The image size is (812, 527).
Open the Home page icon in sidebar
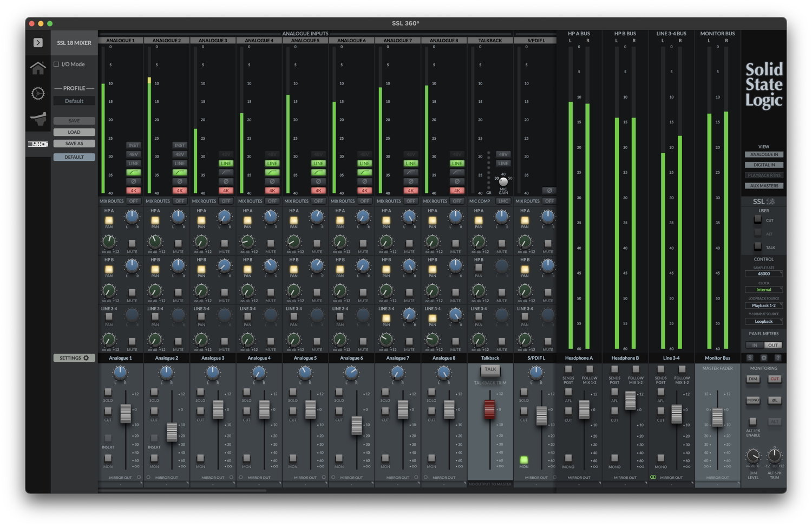click(38, 68)
